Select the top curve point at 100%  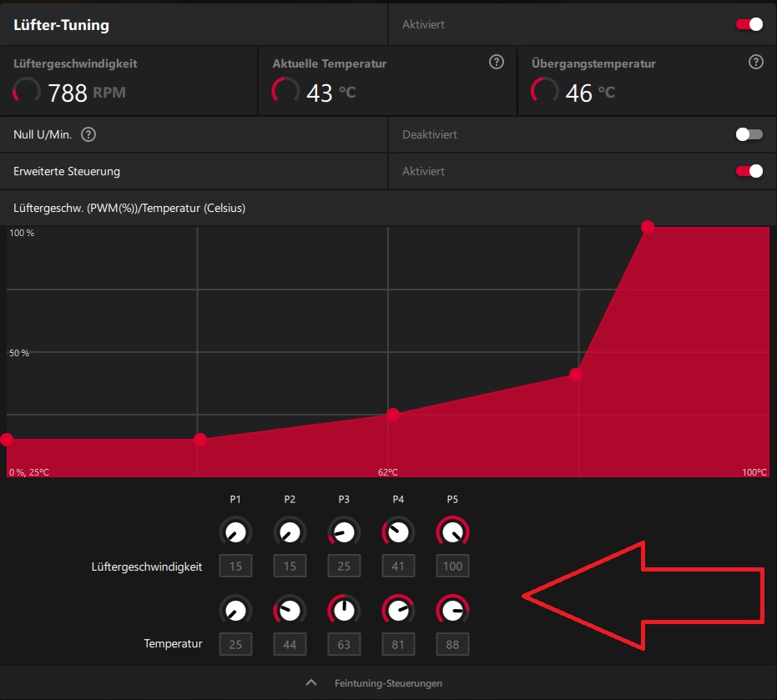pos(648,227)
